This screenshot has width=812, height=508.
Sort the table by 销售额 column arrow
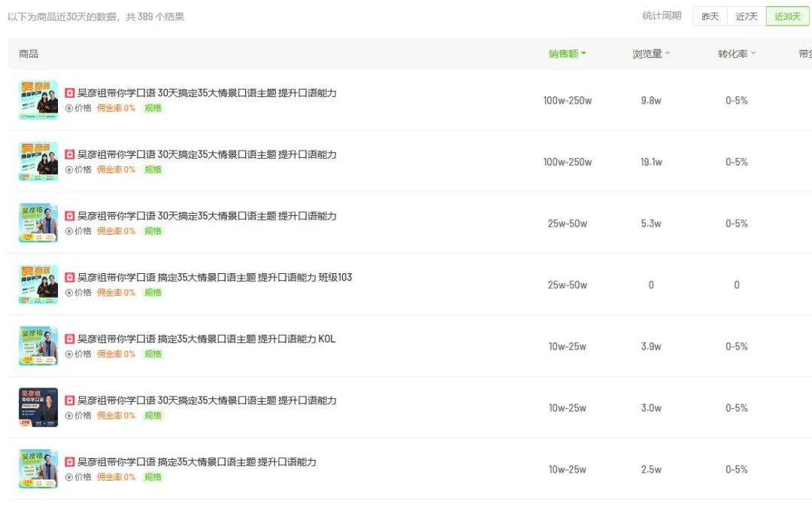click(583, 53)
